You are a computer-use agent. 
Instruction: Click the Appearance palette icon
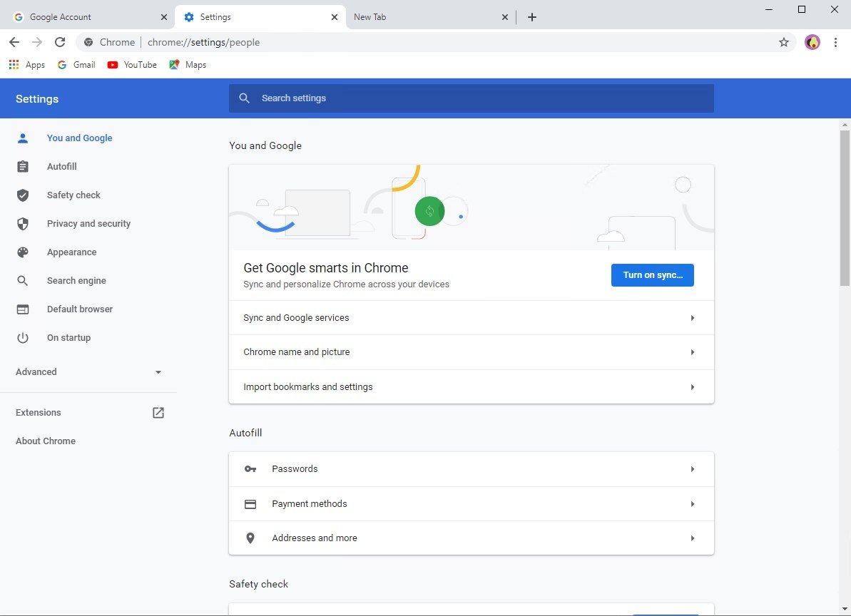pos(23,252)
